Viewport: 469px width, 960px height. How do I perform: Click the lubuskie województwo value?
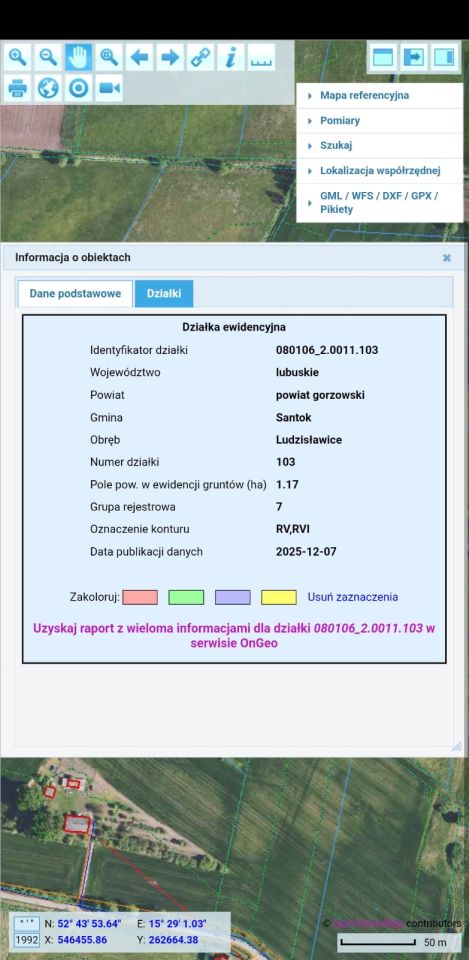[298, 372]
